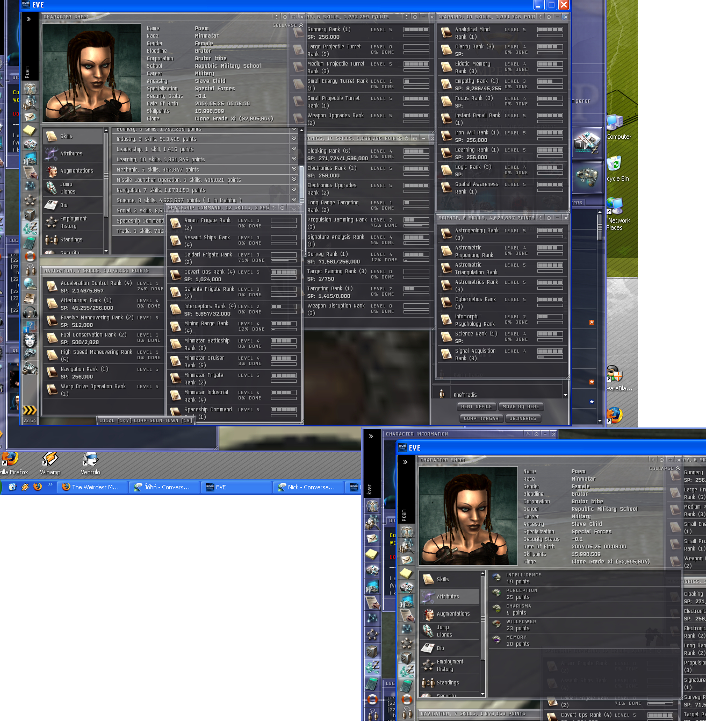The width and height of the screenshot is (706, 728).
Task: Click the white face icon in upper Poem sidebar
Action: tap(31, 340)
